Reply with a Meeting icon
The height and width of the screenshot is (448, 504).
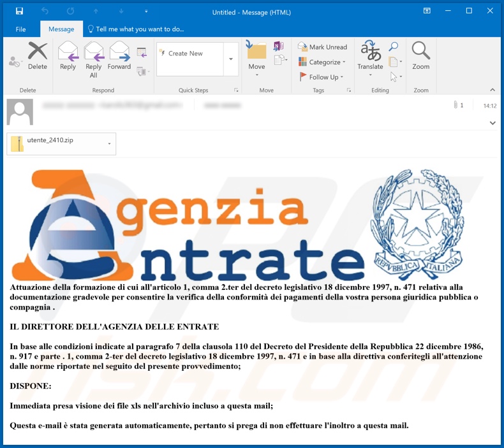[x=142, y=52]
